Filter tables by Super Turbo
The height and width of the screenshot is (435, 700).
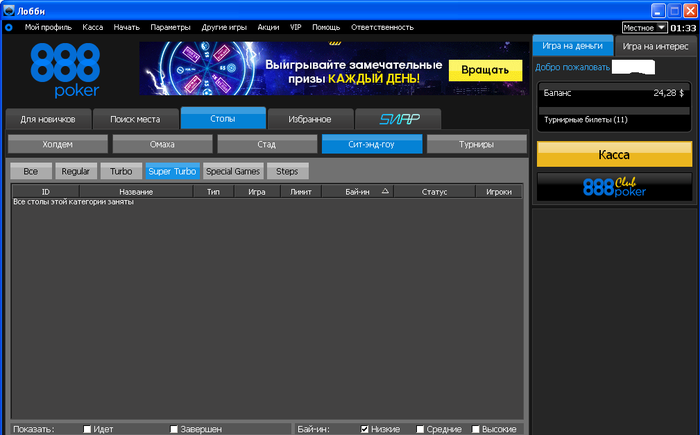point(172,171)
